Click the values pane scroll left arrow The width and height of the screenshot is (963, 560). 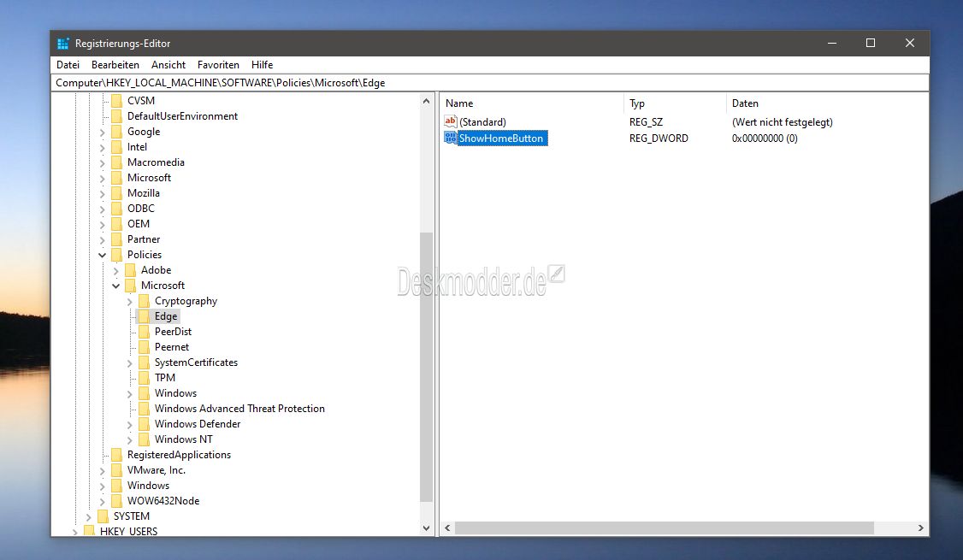point(448,528)
